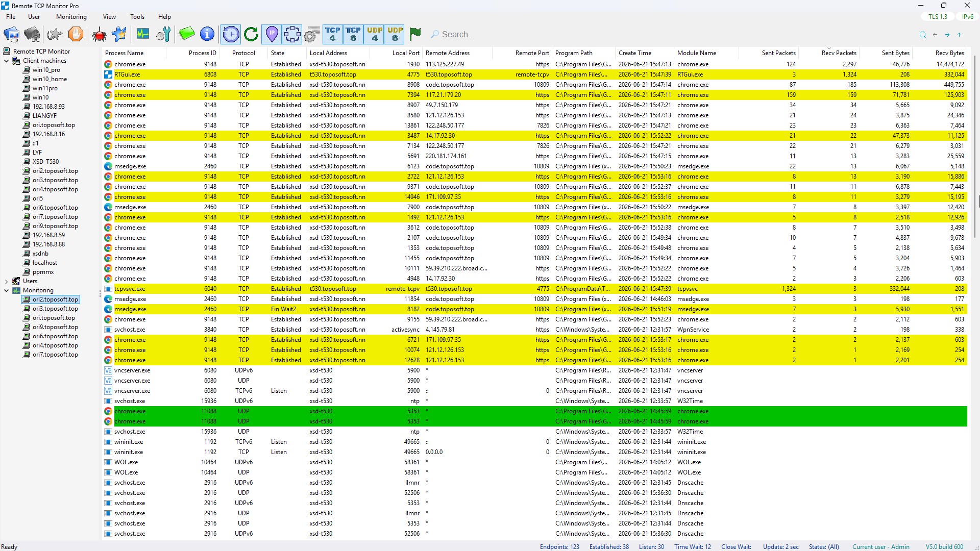The image size is (980, 551).
Task: Click the gray star toolbar icon
Action: coord(55,34)
